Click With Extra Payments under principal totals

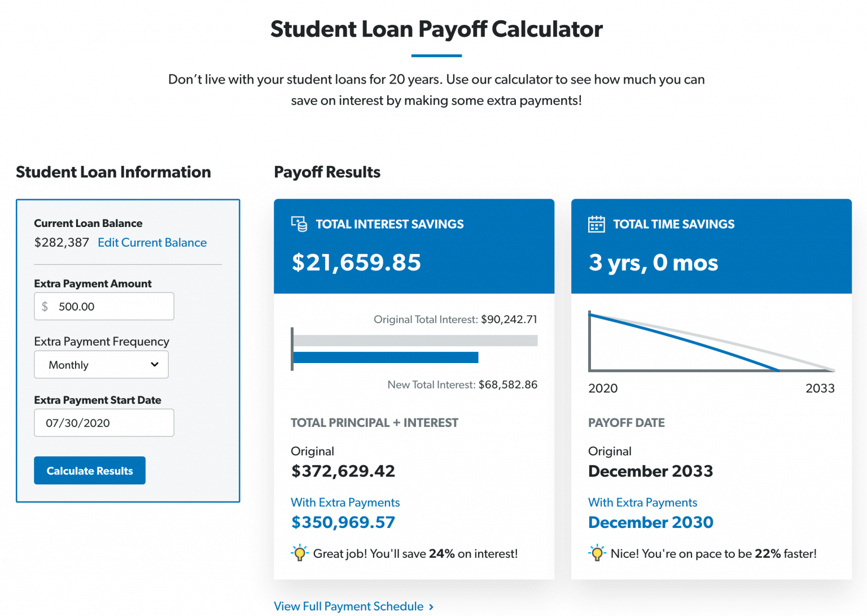point(345,502)
